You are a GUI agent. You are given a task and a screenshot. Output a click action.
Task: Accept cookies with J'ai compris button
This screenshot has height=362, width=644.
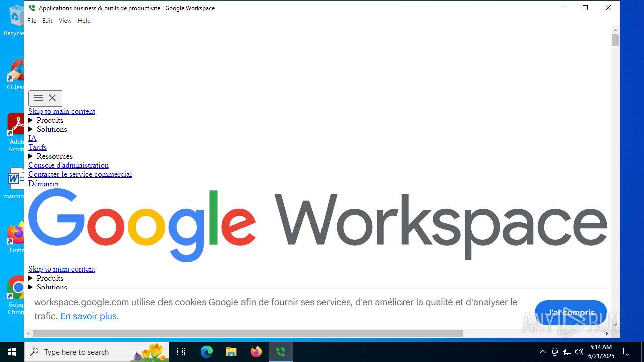571,312
